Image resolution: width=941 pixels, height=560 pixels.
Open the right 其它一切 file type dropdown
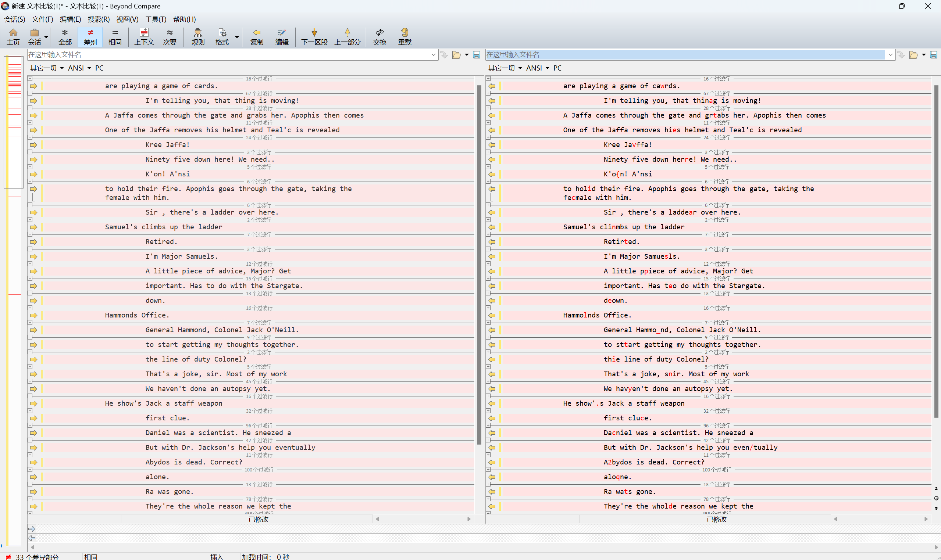[x=505, y=68]
